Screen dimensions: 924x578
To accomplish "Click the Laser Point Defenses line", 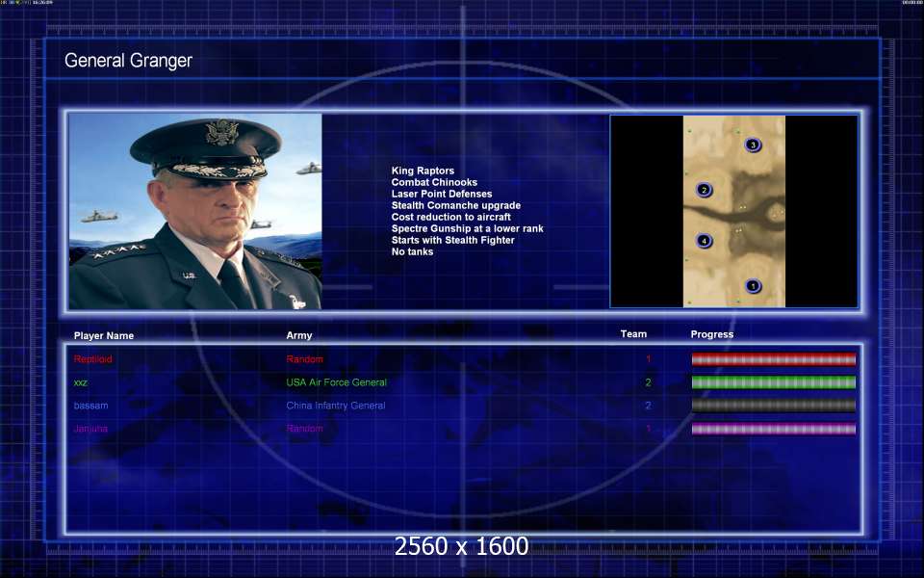I will (x=442, y=194).
